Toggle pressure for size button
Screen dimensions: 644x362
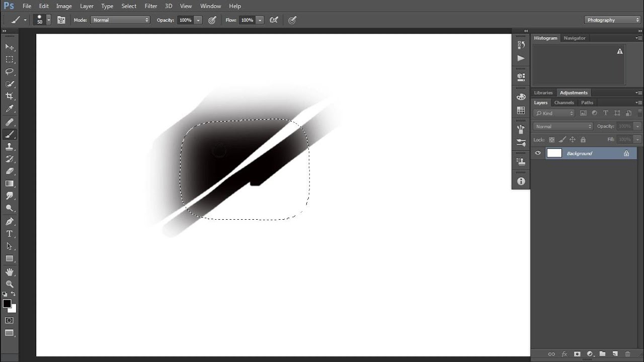click(x=292, y=20)
